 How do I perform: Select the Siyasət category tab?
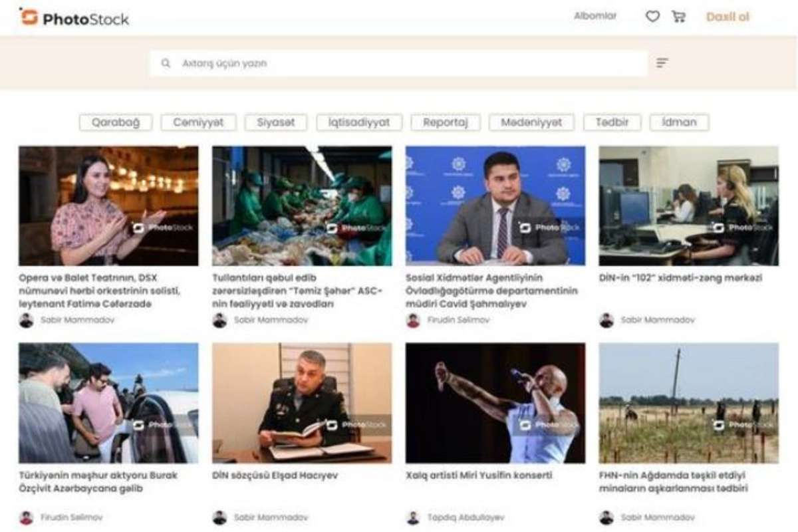pos(275,122)
